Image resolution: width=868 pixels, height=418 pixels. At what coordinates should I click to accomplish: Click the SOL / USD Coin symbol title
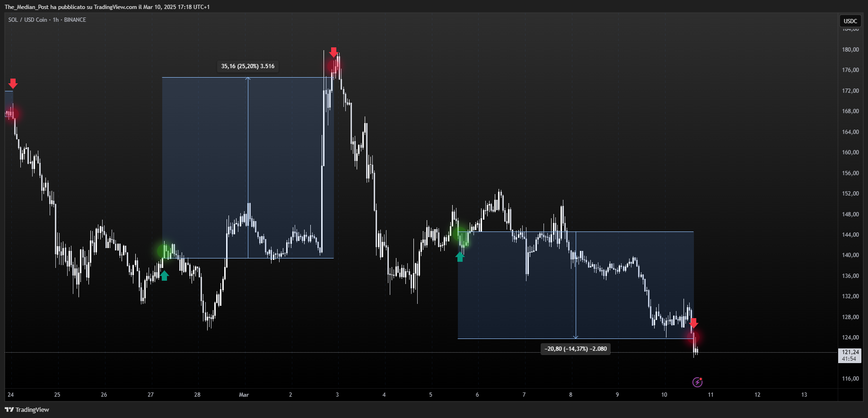coord(28,20)
